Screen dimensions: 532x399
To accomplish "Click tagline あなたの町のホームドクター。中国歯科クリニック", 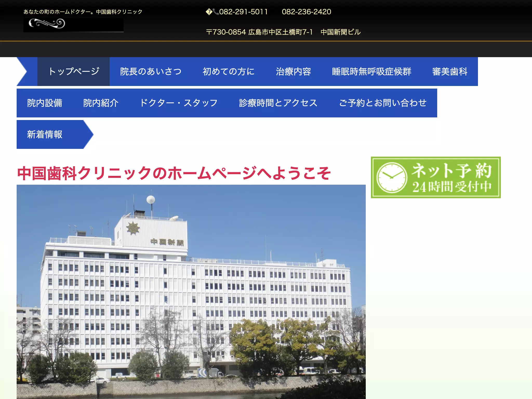I will (83, 12).
